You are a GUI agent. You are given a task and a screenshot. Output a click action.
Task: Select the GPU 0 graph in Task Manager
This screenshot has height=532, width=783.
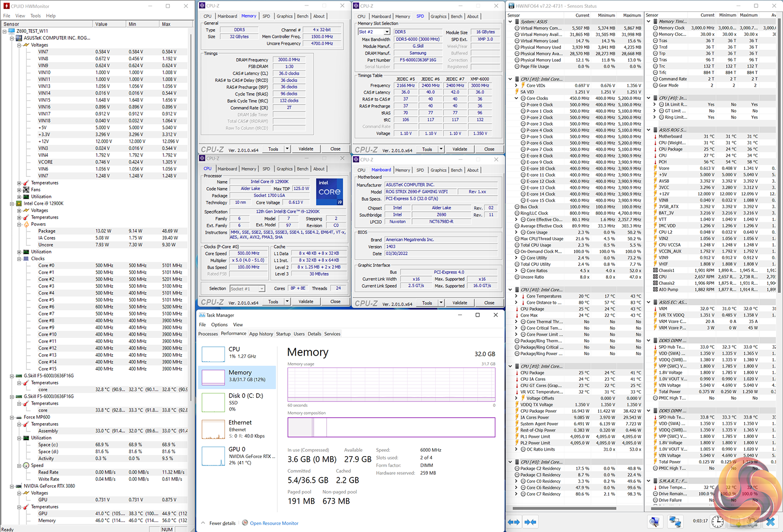[x=213, y=456]
